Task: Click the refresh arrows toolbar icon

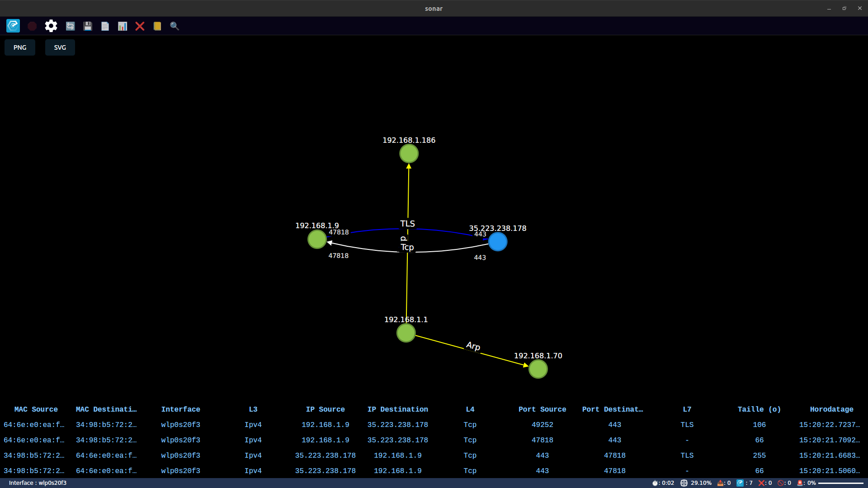Action: click(x=70, y=26)
